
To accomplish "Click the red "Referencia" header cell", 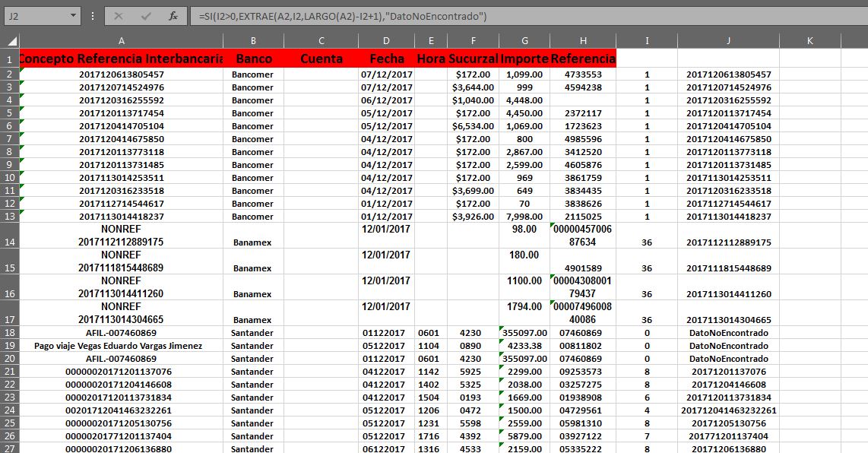I will tap(583, 59).
